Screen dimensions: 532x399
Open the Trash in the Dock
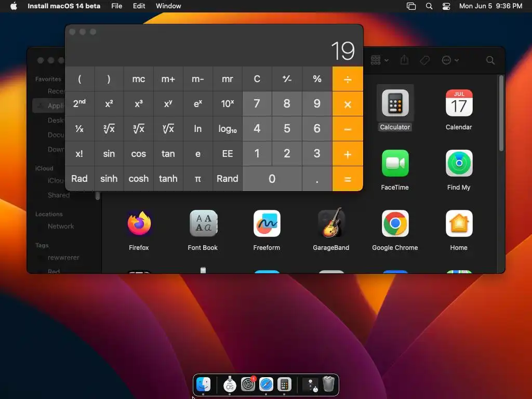(x=328, y=384)
